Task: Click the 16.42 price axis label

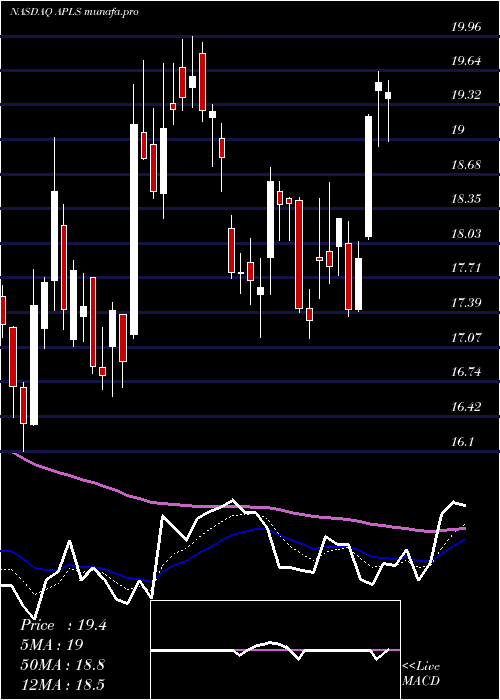Action: click(x=466, y=406)
